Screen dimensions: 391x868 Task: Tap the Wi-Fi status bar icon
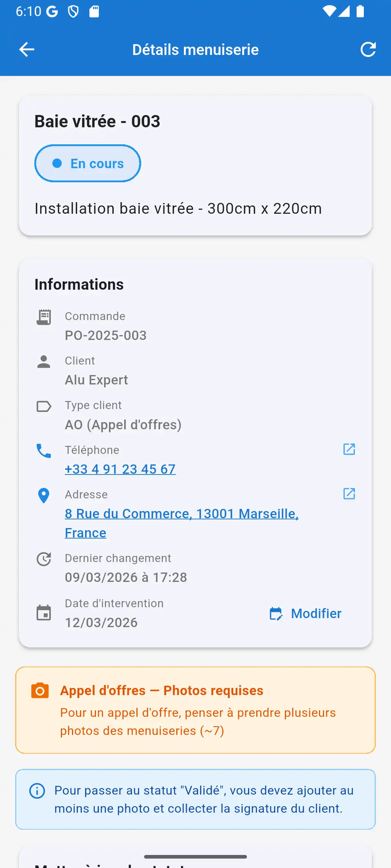[329, 12]
